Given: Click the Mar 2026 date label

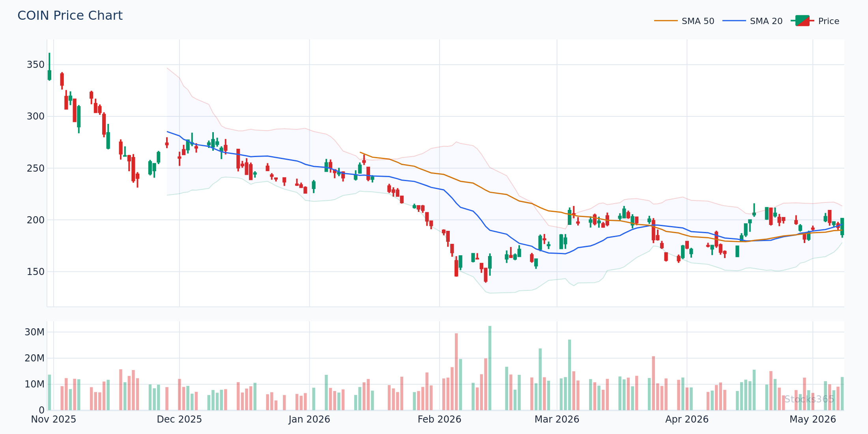Looking at the screenshot, I should pyautogui.click(x=557, y=419).
